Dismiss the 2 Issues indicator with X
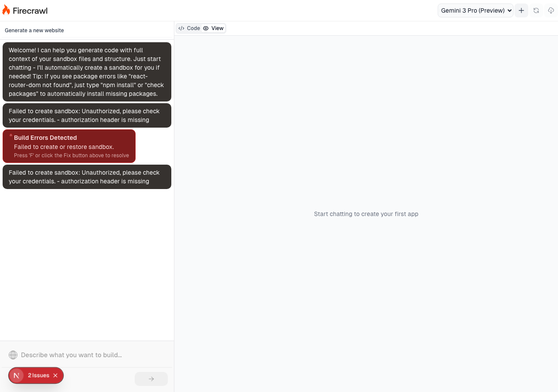The image size is (558, 392). [55, 375]
